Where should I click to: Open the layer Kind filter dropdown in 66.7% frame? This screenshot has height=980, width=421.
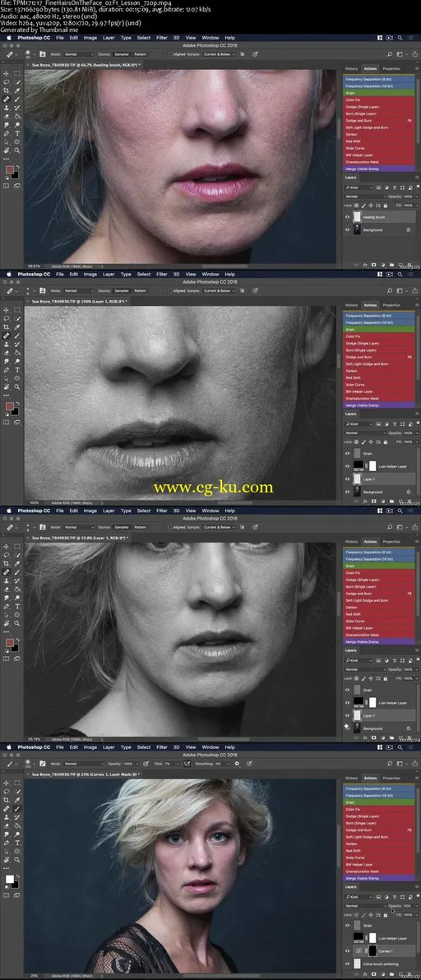360,187
